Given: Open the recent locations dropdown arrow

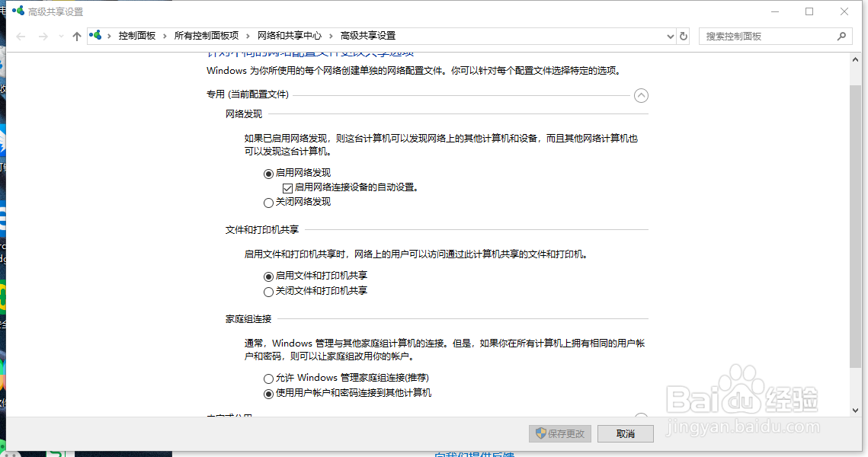Looking at the screenshot, I should click(61, 37).
